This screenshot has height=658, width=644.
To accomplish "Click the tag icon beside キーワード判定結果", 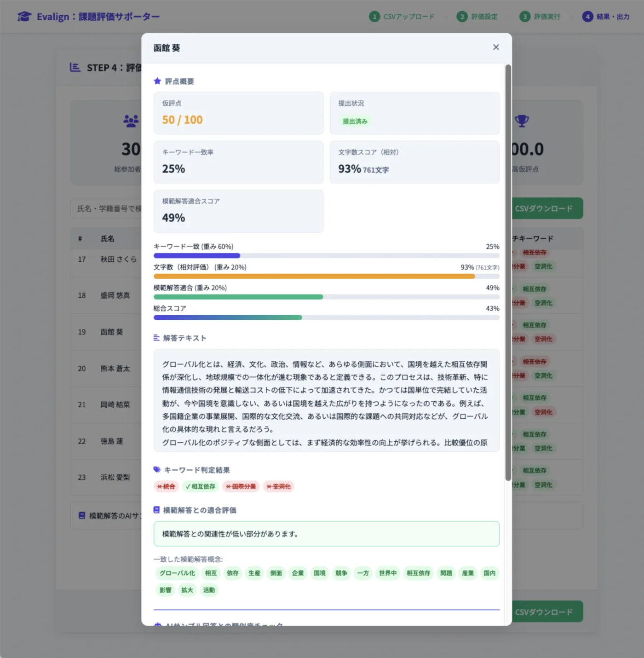I will (157, 470).
